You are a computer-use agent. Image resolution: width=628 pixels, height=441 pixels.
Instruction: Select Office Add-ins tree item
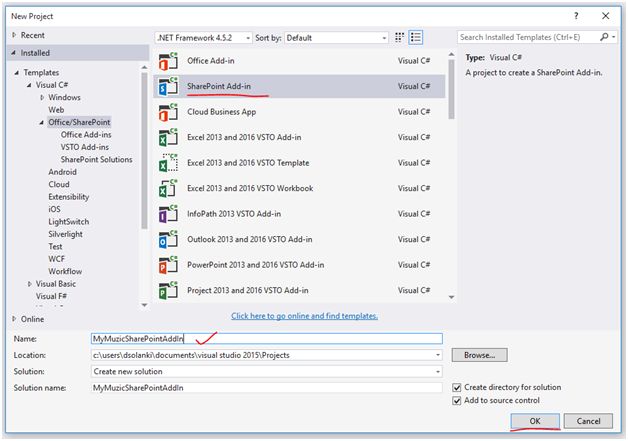pos(86,135)
